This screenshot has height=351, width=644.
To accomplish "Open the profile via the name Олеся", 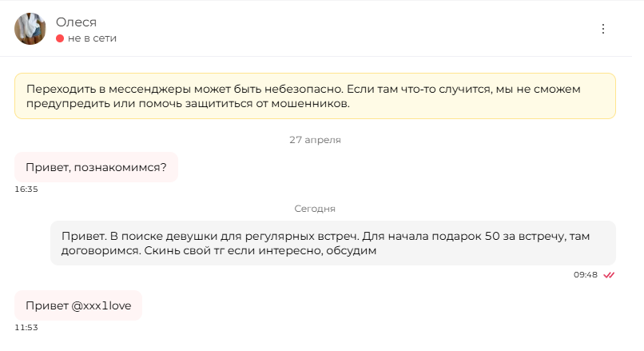I will pos(76,22).
